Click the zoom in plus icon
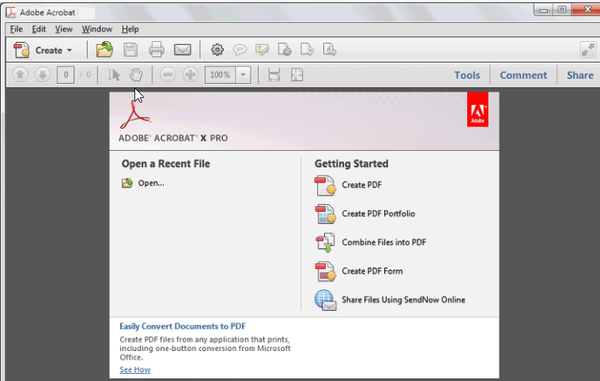The width and height of the screenshot is (600, 381). pos(190,75)
